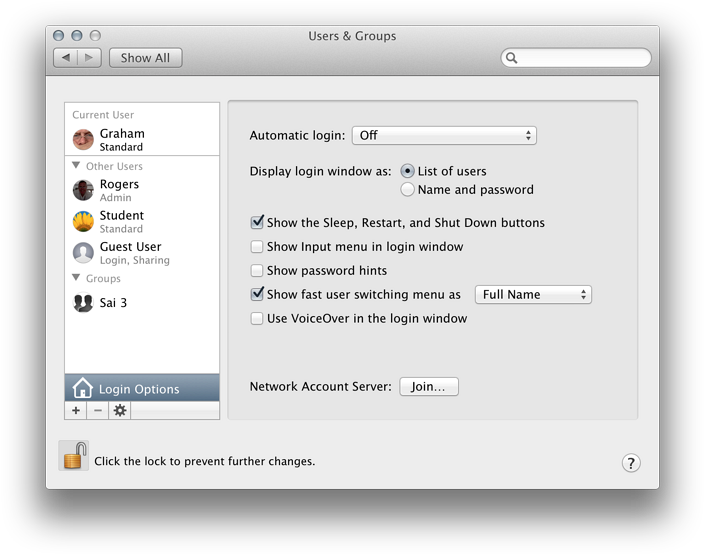
Task: Open the Automatic login dropdown
Action: [444, 136]
